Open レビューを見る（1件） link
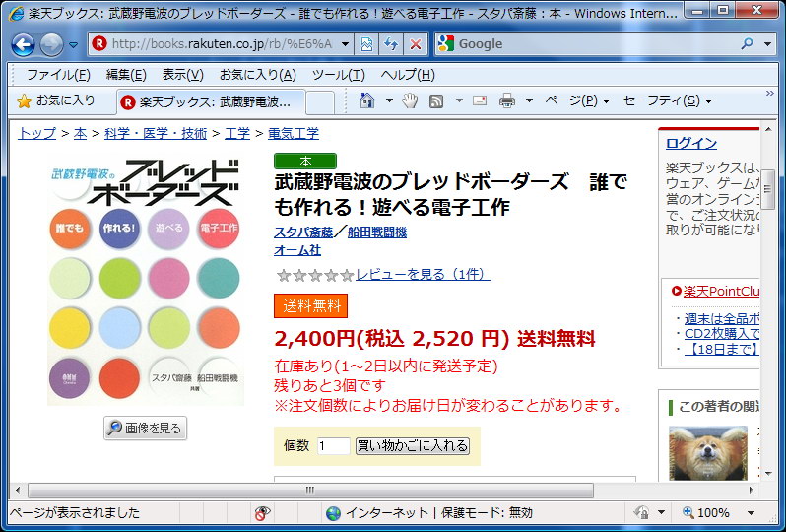Screen dimensions: 786x532 tap(424, 274)
